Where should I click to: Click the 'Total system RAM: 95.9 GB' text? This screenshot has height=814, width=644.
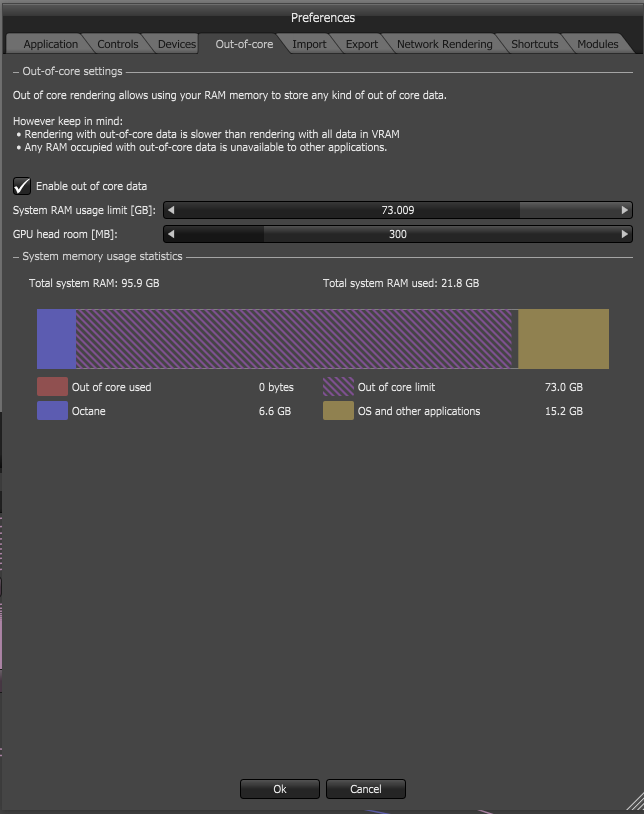tap(94, 283)
